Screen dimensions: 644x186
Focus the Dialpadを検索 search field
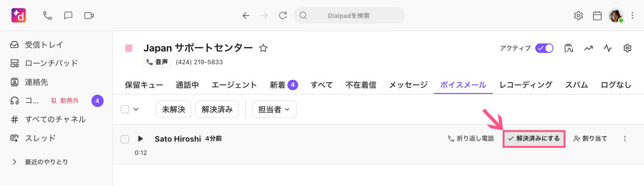(349, 16)
